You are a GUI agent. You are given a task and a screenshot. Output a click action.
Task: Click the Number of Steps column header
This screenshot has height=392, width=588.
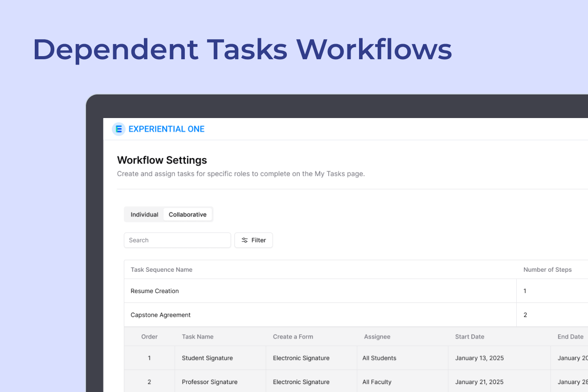[547, 269]
